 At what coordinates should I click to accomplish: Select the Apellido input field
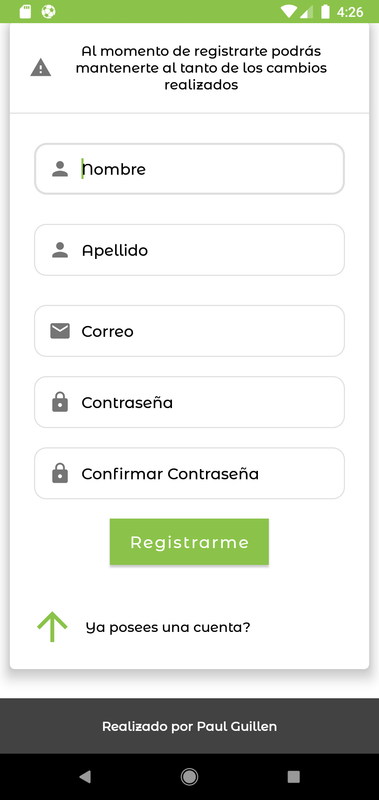189,250
